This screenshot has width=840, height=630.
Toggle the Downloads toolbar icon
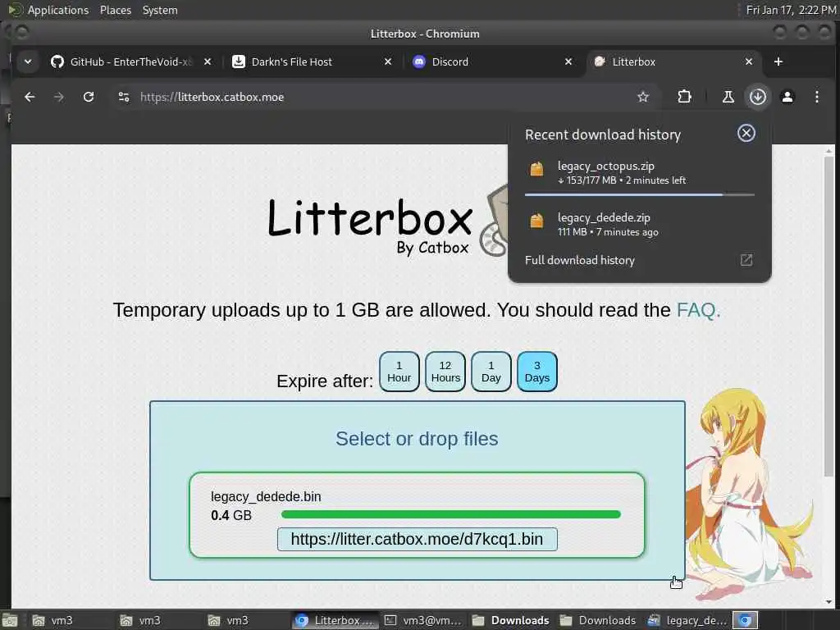pyautogui.click(x=757, y=97)
